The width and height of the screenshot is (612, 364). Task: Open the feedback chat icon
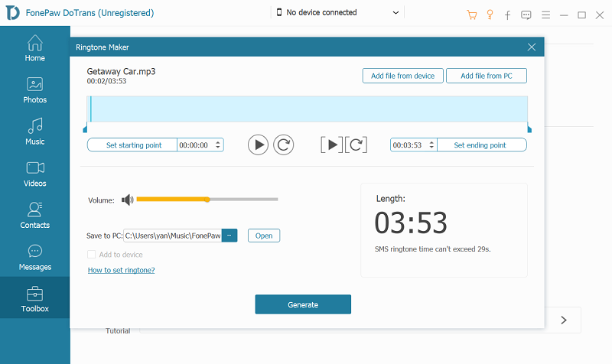click(526, 15)
